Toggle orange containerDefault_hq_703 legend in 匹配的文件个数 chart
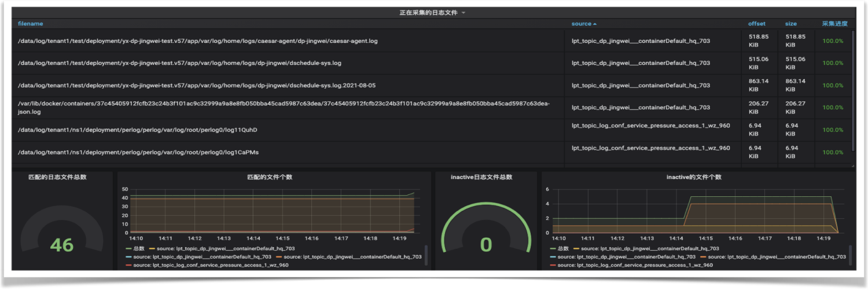 [x=350, y=256]
